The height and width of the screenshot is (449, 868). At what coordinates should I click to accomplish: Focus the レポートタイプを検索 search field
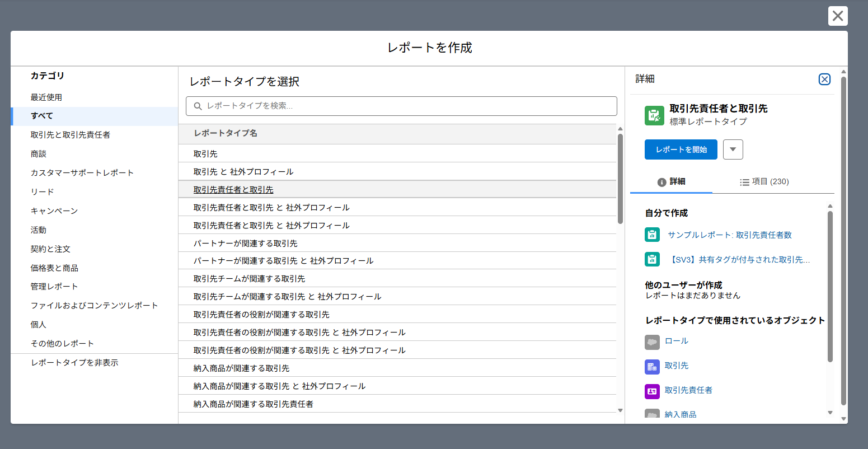(x=401, y=106)
